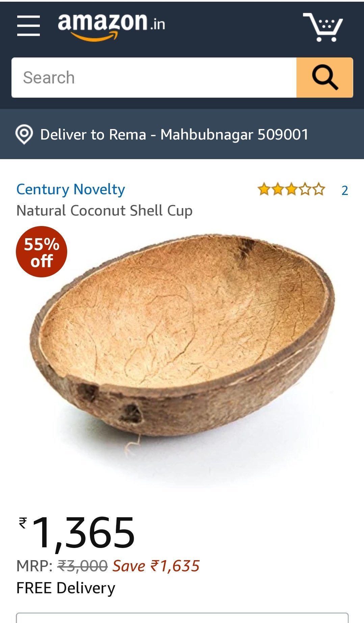Viewport: 364px width, 623px height.
Task: Focus the Search input field
Action: click(x=154, y=77)
